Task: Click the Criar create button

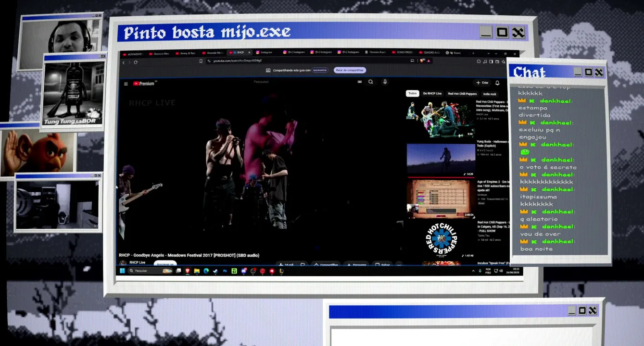Action: click(482, 83)
